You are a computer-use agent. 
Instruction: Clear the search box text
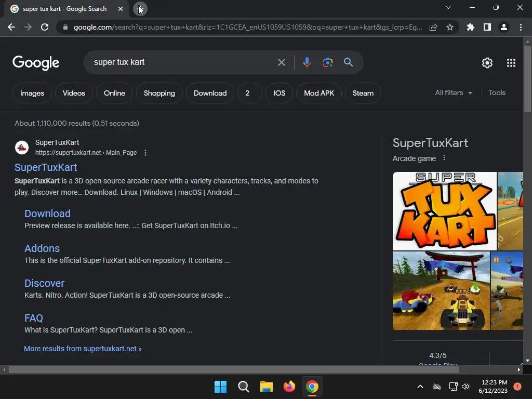coord(281,62)
